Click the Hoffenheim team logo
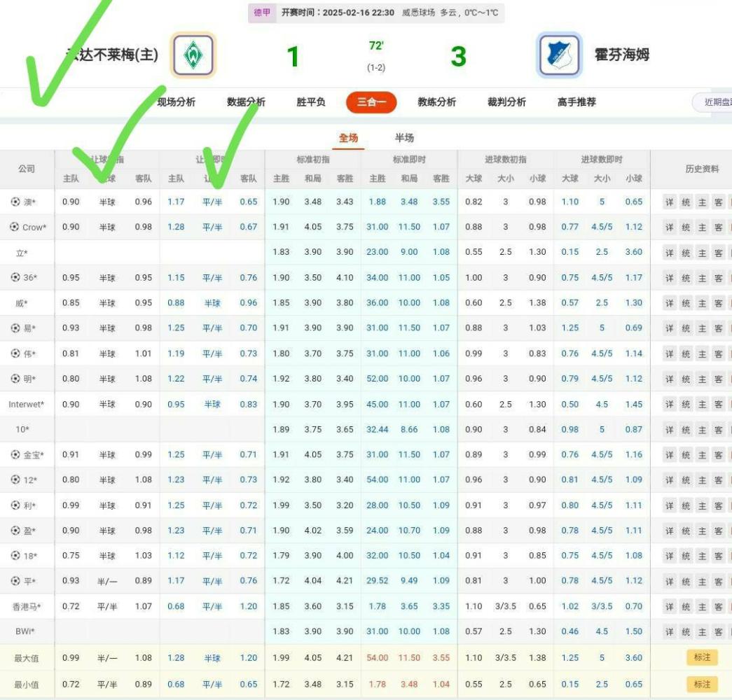Screen dimensions: 732x700 click(x=559, y=55)
